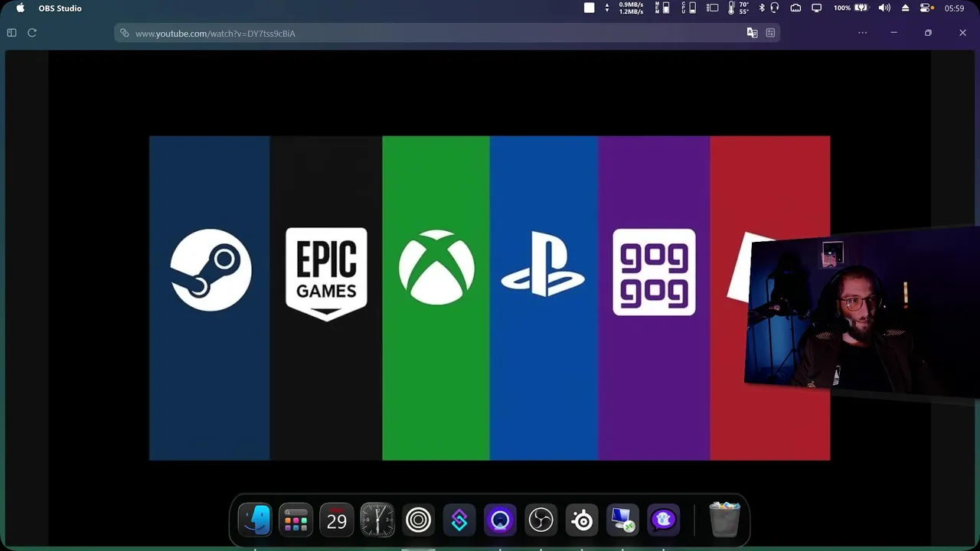The height and width of the screenshot is (551, 980).
Task: Open Control Center toggles icon
Action: tap(926, 8)
